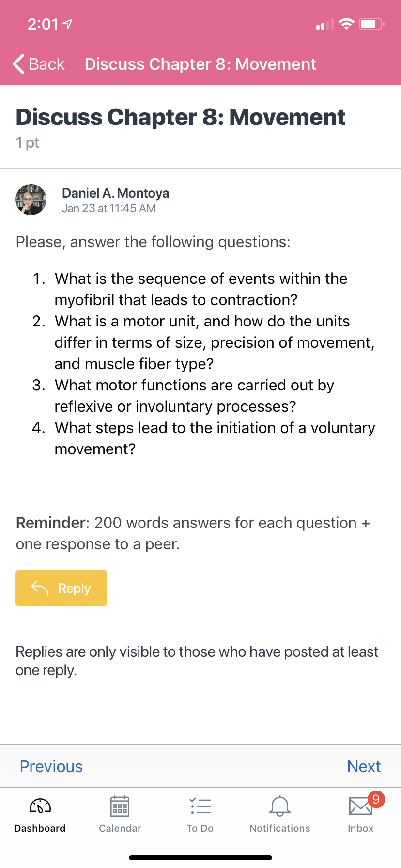Viewport: 401px width, 868px height.
Task: Tap the location arrow beside the clock
Action: 68,24
